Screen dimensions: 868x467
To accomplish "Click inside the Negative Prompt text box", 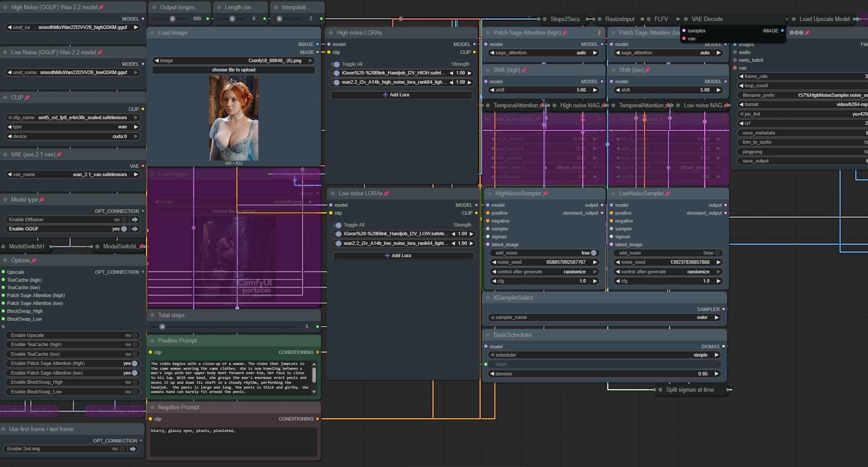I will 233,442.
